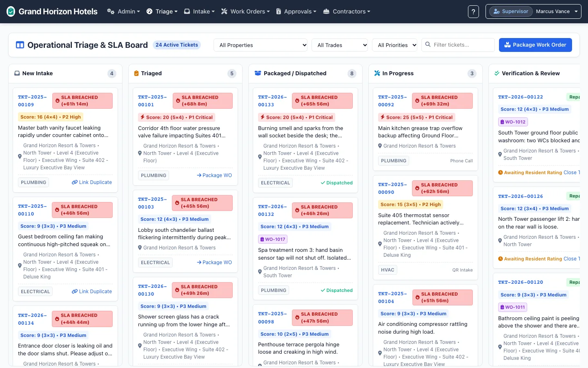This screenshot has width=588, height=368.
Task: Click the check icon in Verification & Review header
Action: [497, 74]
